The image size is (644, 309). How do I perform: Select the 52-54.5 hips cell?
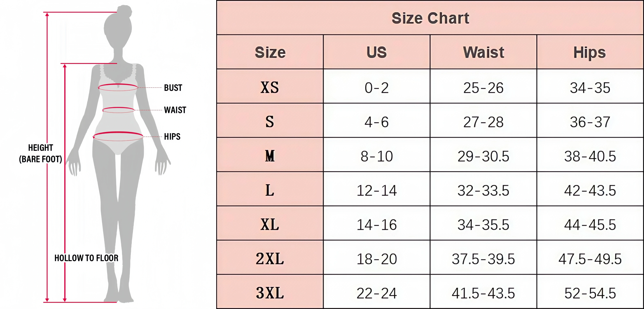coord(590,293)
